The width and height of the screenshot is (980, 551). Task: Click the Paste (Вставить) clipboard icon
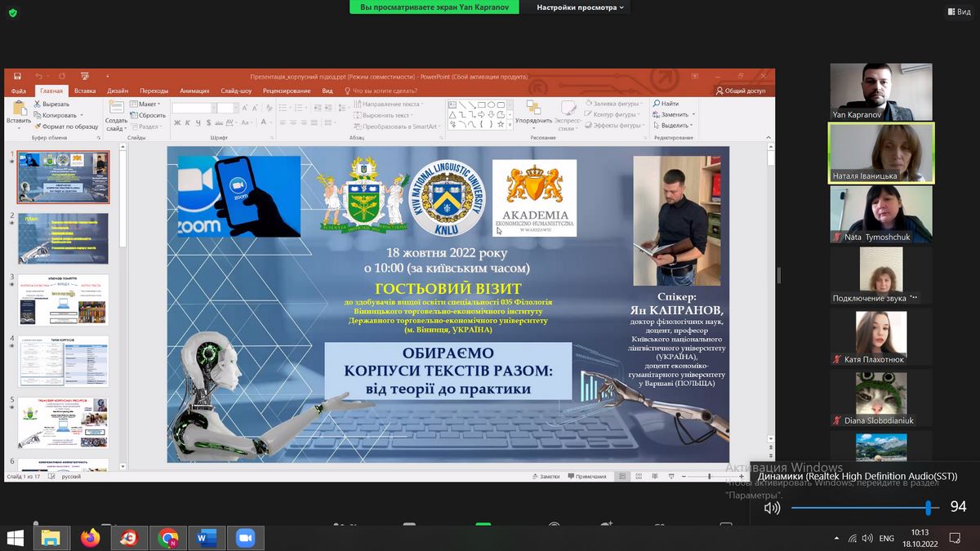click(19, 109)
